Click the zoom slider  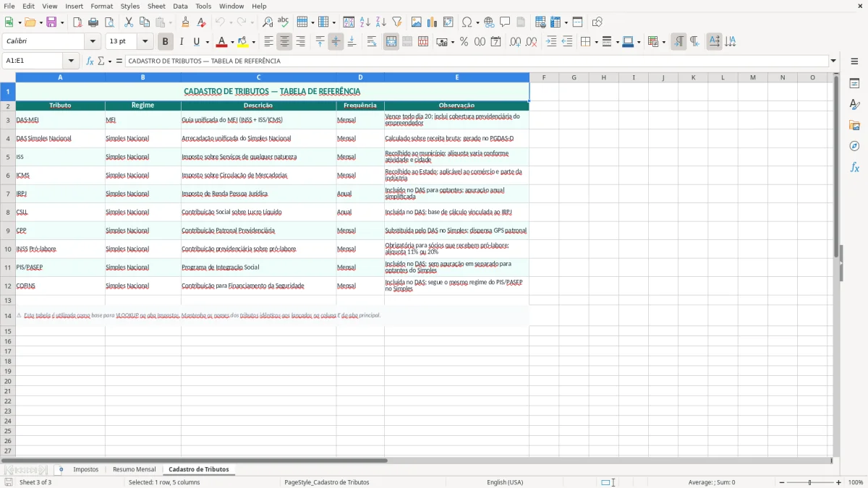click(x=809, y=482)
